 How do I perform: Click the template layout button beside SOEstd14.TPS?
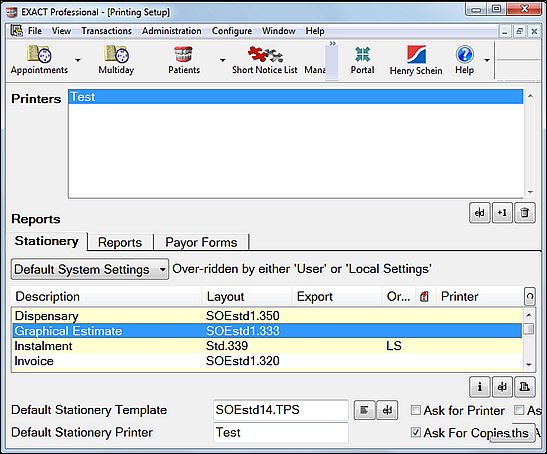coord(365,410)
